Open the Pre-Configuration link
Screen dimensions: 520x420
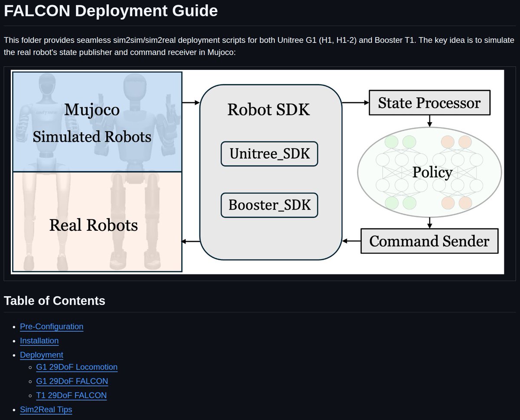(x=52, y=326)
